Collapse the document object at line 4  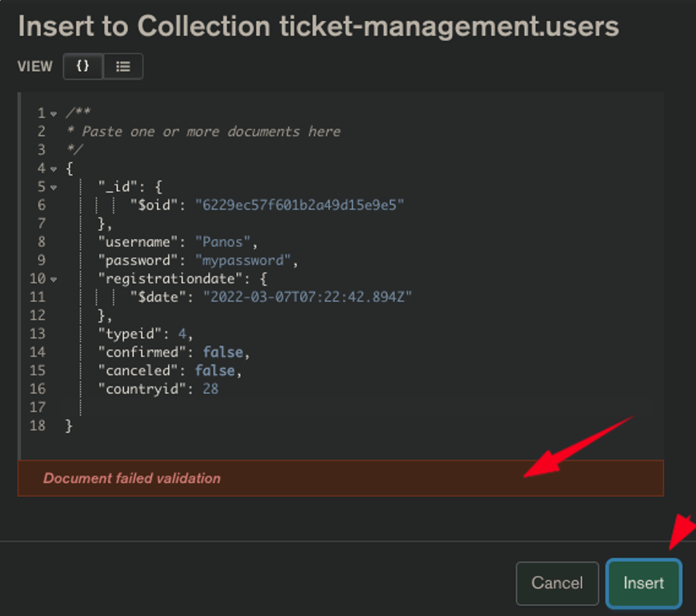(54, 169)
